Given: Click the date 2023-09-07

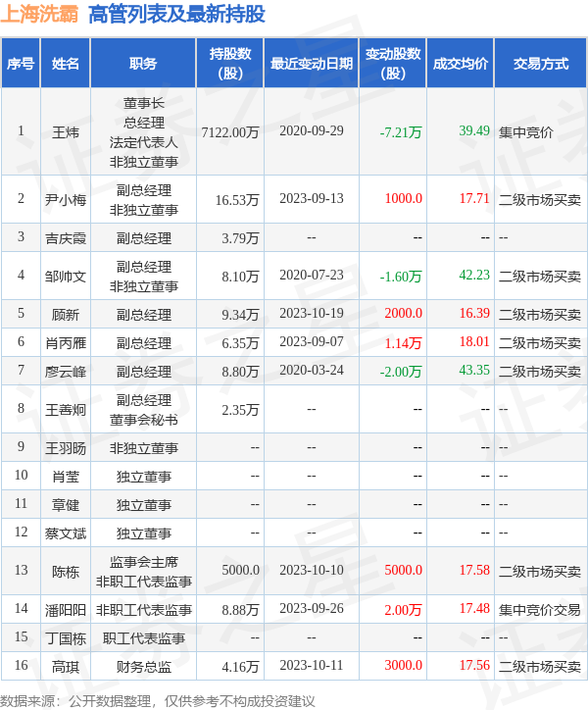Looking at the screenshot, I should point(312,341).
